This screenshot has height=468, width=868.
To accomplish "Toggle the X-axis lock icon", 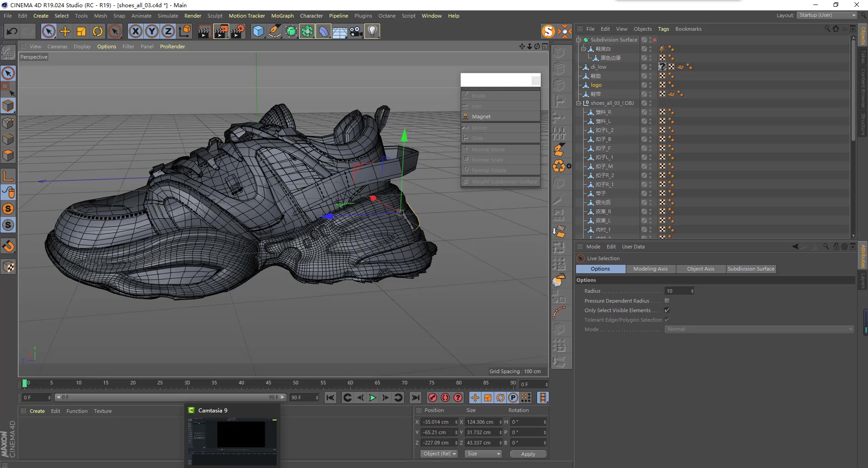I will pos(135,31).
